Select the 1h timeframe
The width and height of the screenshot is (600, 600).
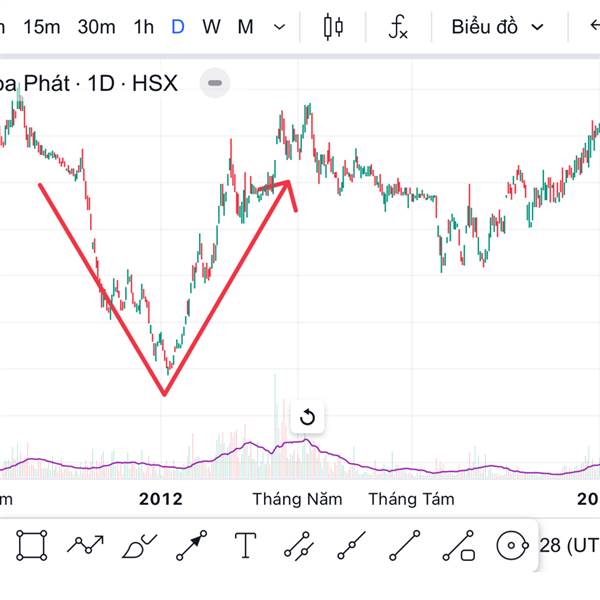pos(143,27)
